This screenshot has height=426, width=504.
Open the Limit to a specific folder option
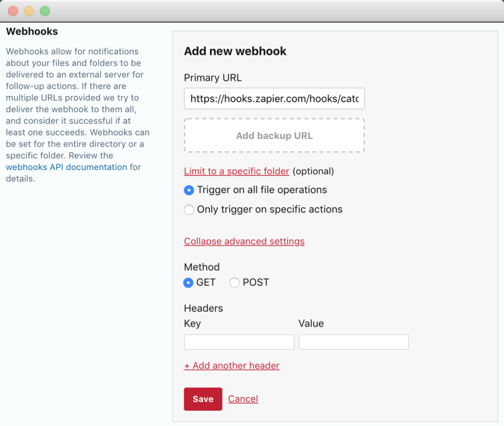[x=236, y=172]
